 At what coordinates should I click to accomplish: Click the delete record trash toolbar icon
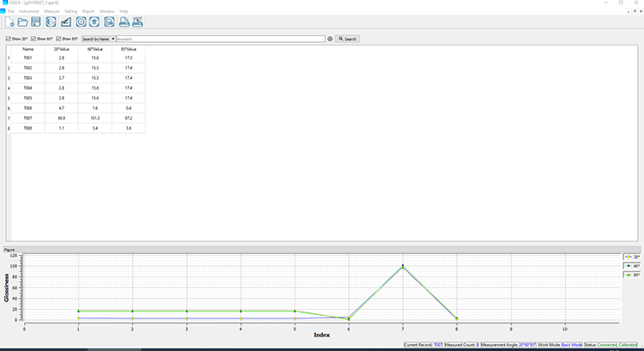pyautogui.click(x=94, y=21)
